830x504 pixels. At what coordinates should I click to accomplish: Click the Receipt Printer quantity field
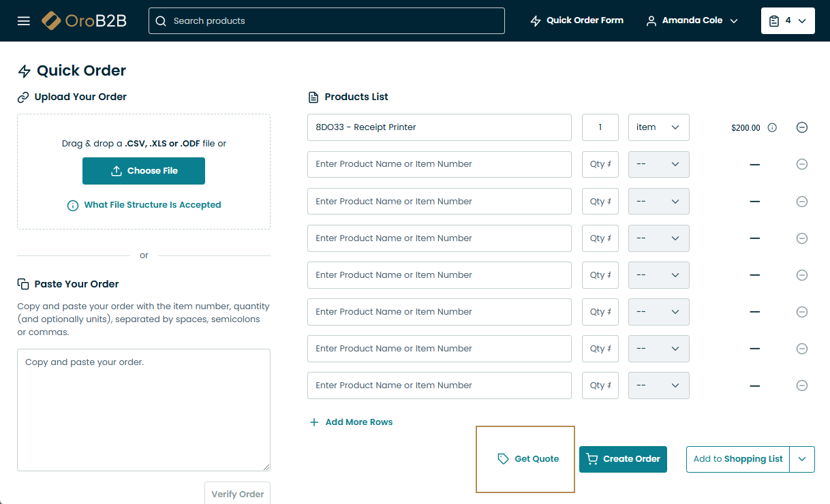click(x=600, y=127)
